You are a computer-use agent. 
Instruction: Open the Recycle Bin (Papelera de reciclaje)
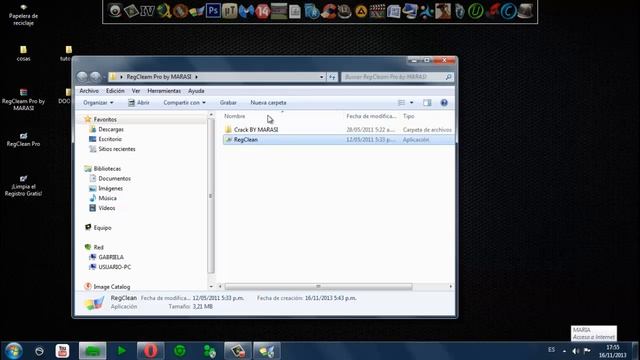coord(23,15)
